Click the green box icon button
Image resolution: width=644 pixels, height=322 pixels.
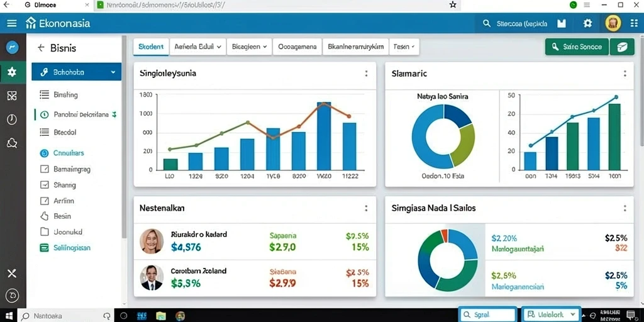622,47
